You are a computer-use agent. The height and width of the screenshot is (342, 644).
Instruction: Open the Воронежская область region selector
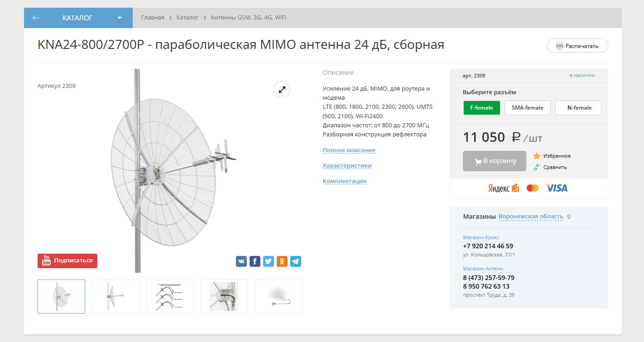pos(531,216)
